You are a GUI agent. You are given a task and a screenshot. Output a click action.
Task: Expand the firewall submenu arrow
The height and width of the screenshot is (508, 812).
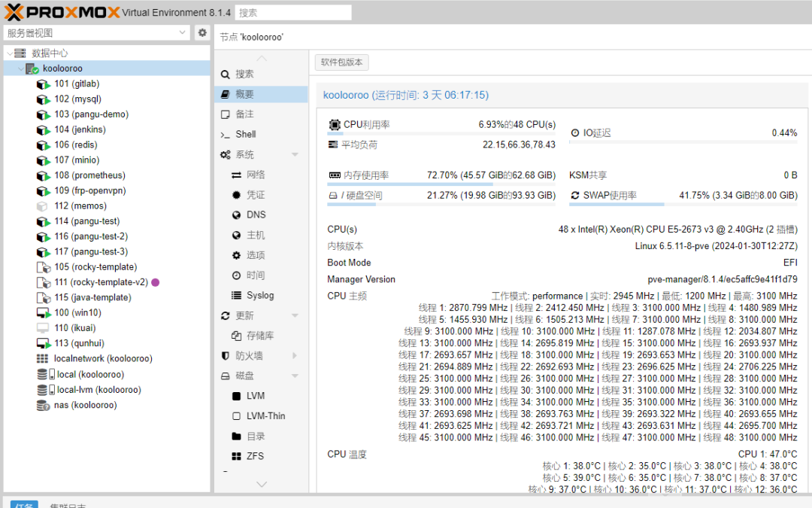295,356
